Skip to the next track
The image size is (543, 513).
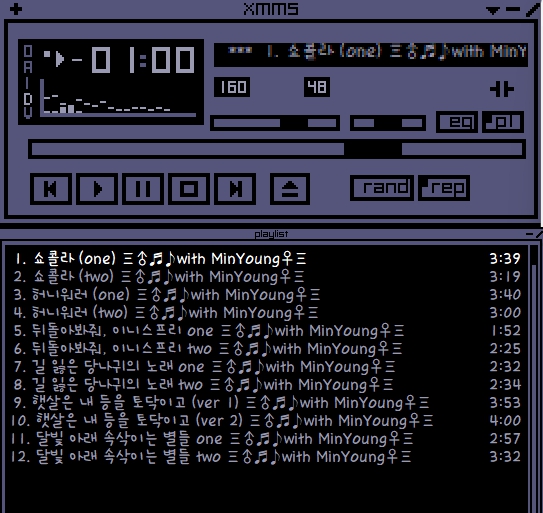(x=235, y=189)
